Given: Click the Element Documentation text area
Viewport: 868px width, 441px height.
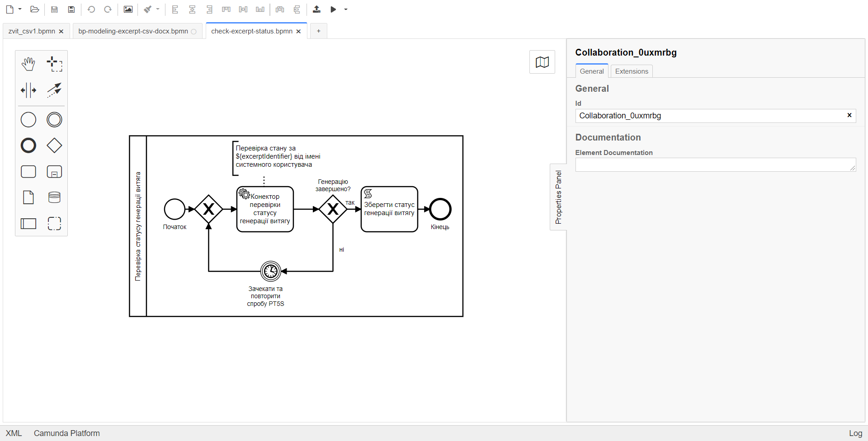Looking at the screenshot, I should click(715, 165).
